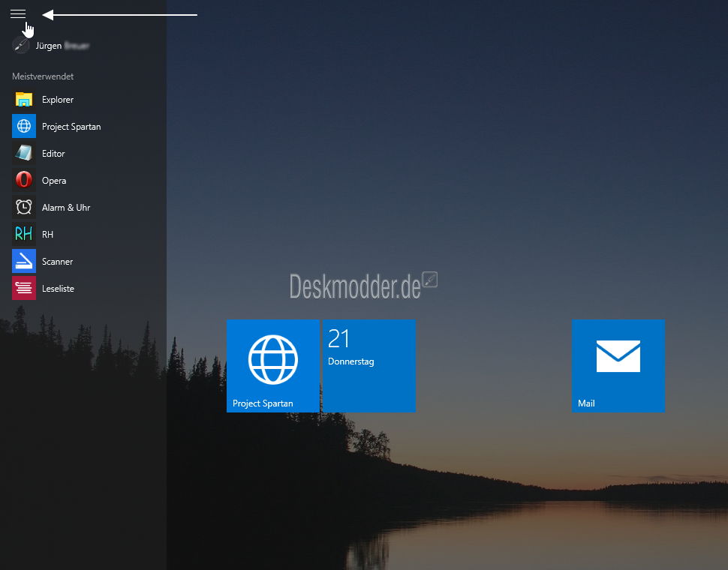Launch the RH app icon
728x570 pixels.
pyautogui.click(x=24, y=234)
